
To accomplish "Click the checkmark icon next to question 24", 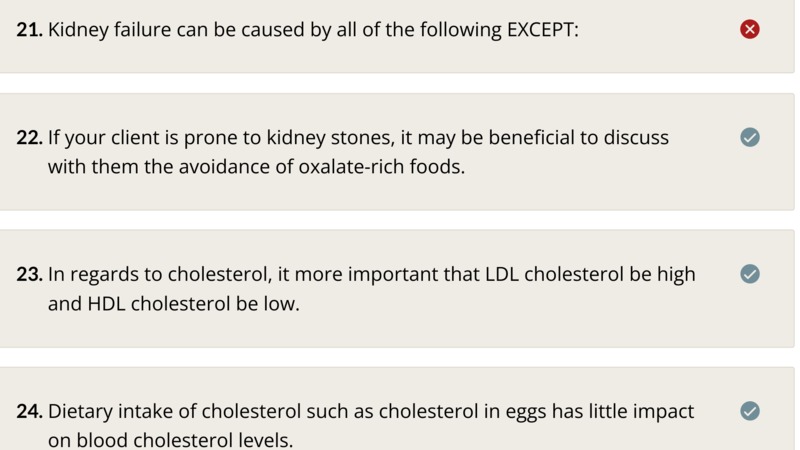I will coord(749,411).
